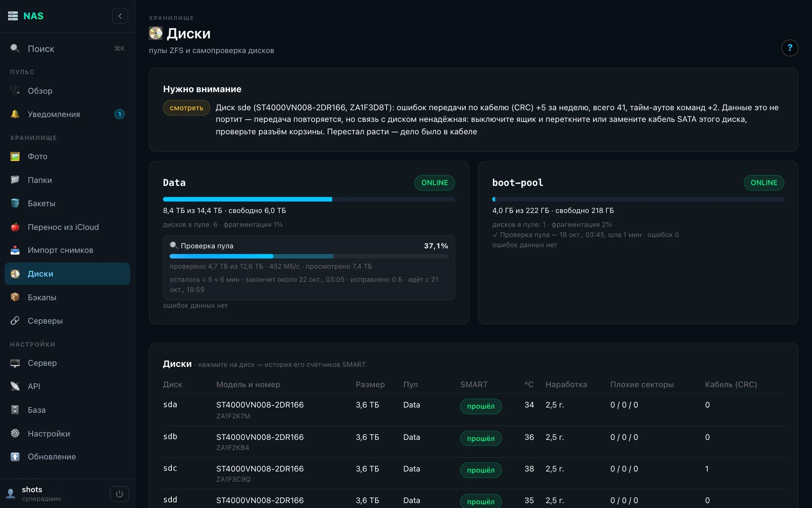The width and height of the screenshot is (812, 508).
Task: Click the 37,1% scrub percentage value
Action: 436,246
